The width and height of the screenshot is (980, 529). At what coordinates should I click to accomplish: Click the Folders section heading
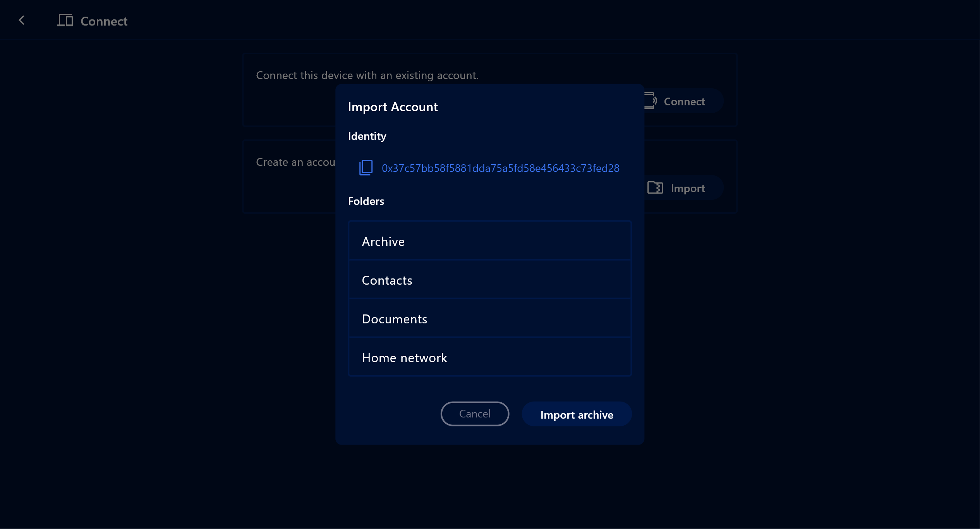coord(366,201)
